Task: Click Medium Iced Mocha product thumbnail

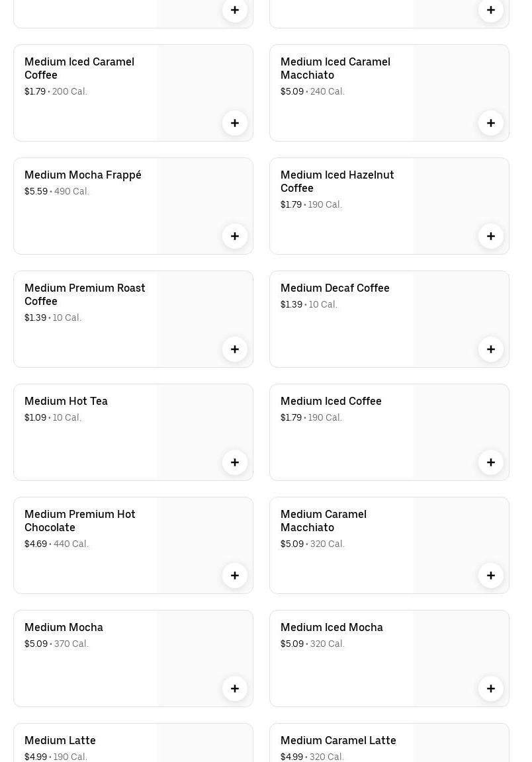Action: point(461,648)
